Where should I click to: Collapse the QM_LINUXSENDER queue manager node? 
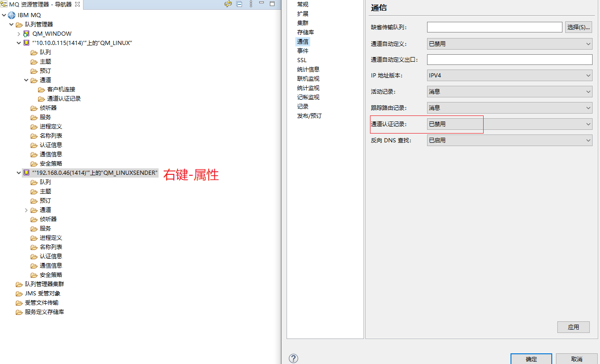(x=19, y=172)
